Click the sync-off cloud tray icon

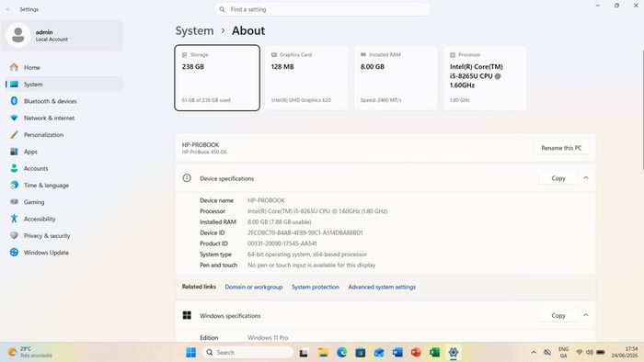[x=547, y=353]
